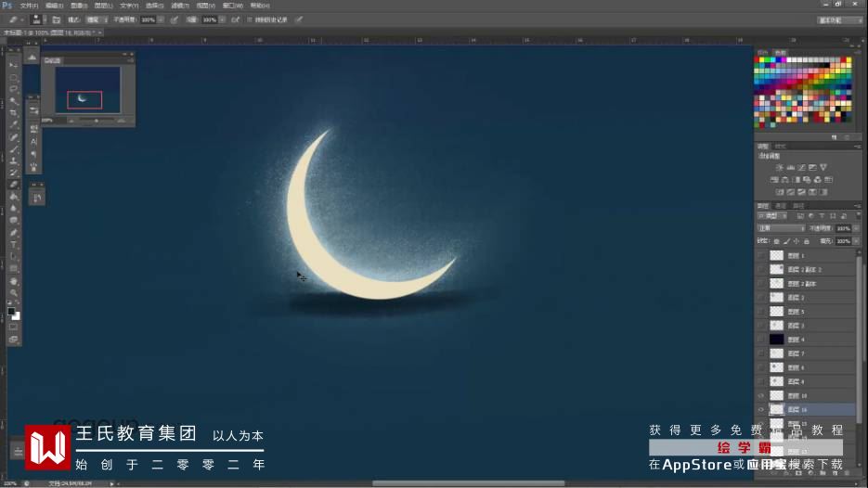This screenshot has width=868, height=488.
Task: Toggle visibility of layer 图层 2 副本 2
Action: coord(761,269)
